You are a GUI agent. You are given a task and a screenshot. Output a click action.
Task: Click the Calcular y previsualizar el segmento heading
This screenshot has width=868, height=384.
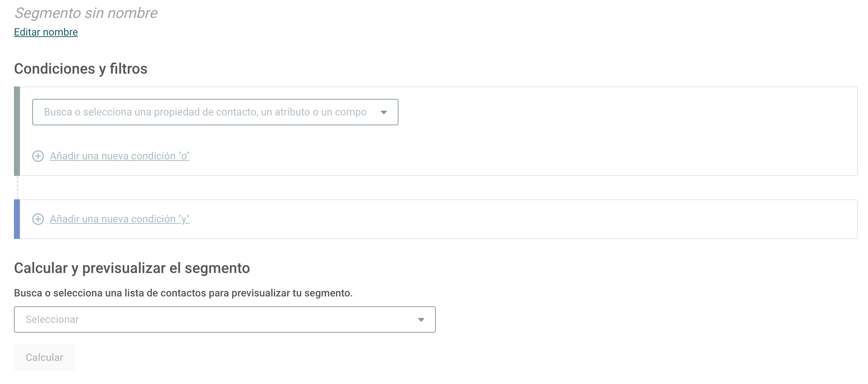(132, 268)
